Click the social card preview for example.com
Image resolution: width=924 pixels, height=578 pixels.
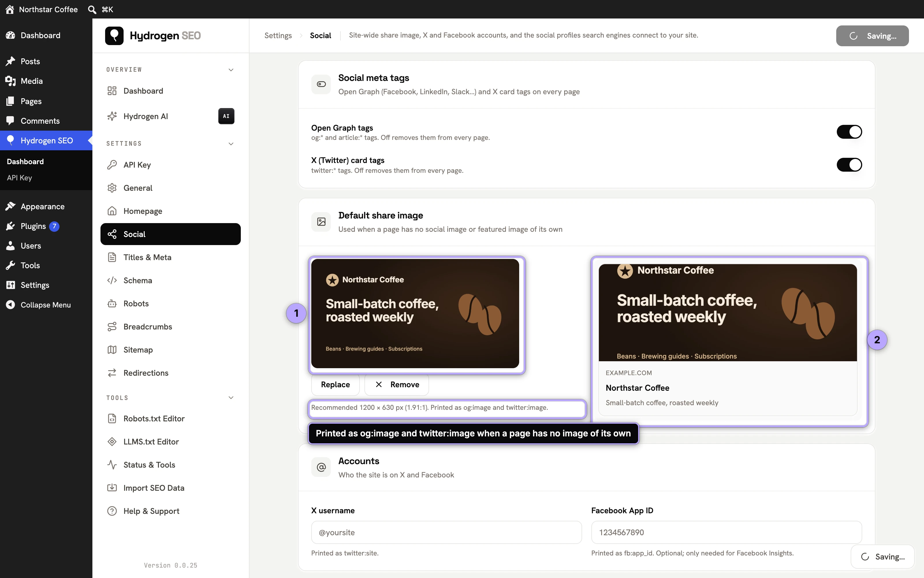click(x=728, y=340)
